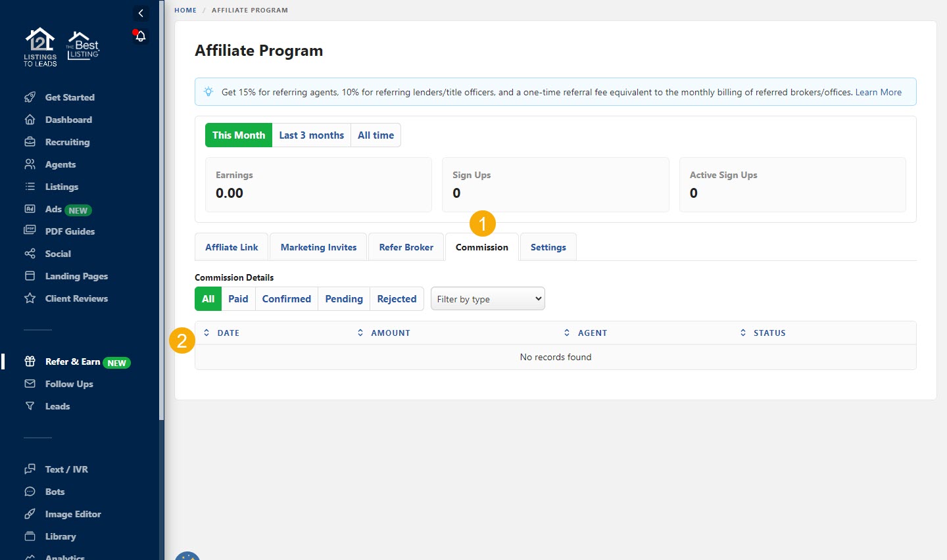Go to Home via breadcrumb link
The width and height of the screenshot is (947, 560).
click(185, 11)
